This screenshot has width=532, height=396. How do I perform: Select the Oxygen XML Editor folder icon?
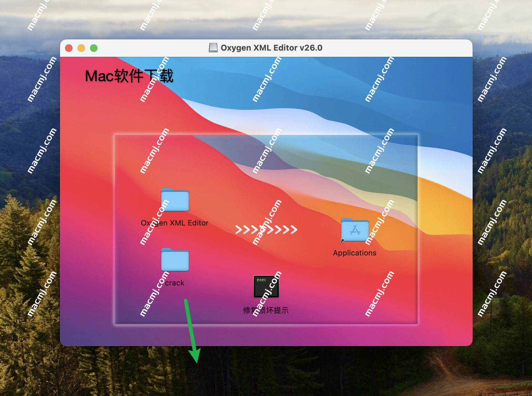175,200
